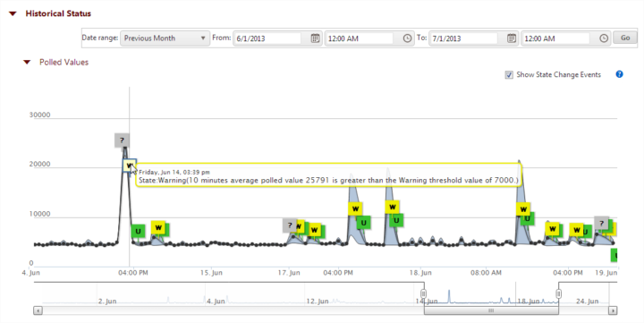Click the gray question marker near 17. Jun

290,225
